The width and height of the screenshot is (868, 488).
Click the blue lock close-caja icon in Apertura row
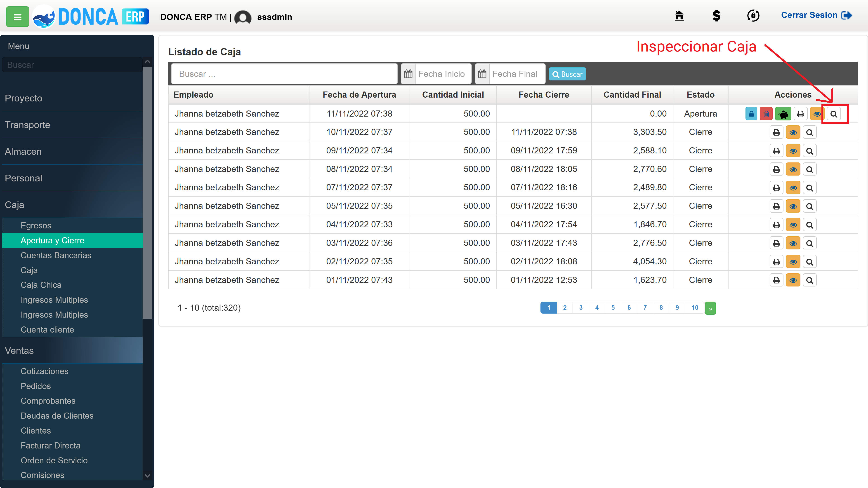tap(751, 114)
